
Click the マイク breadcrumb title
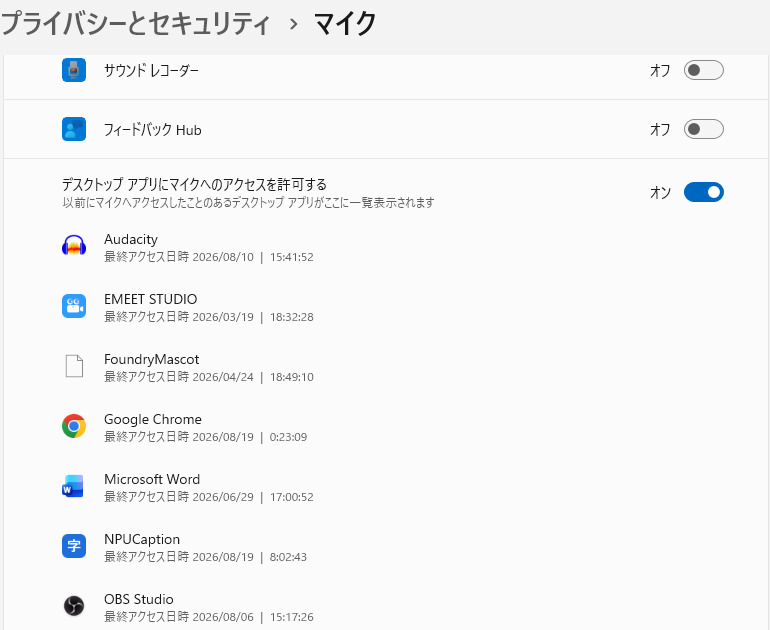[345, 24]
